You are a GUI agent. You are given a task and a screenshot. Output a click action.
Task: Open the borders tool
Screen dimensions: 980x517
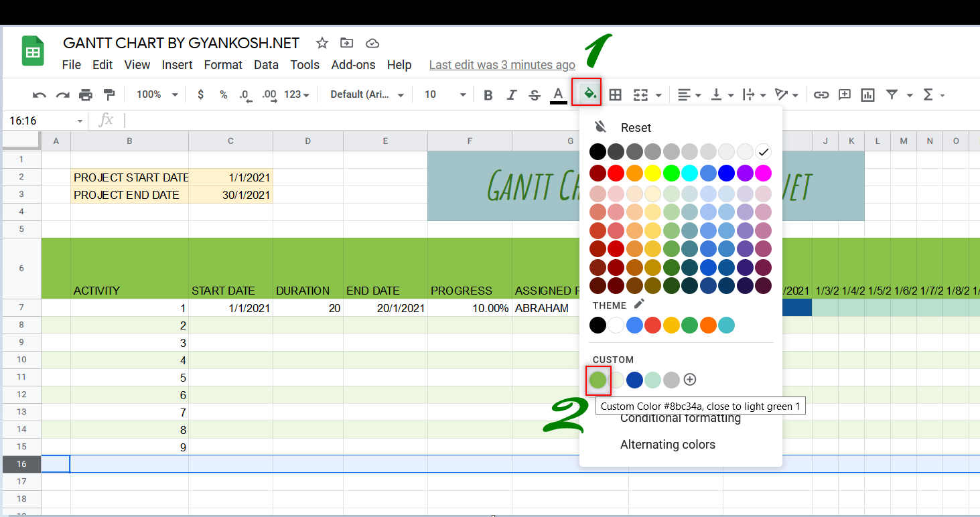tap(615, 94)
